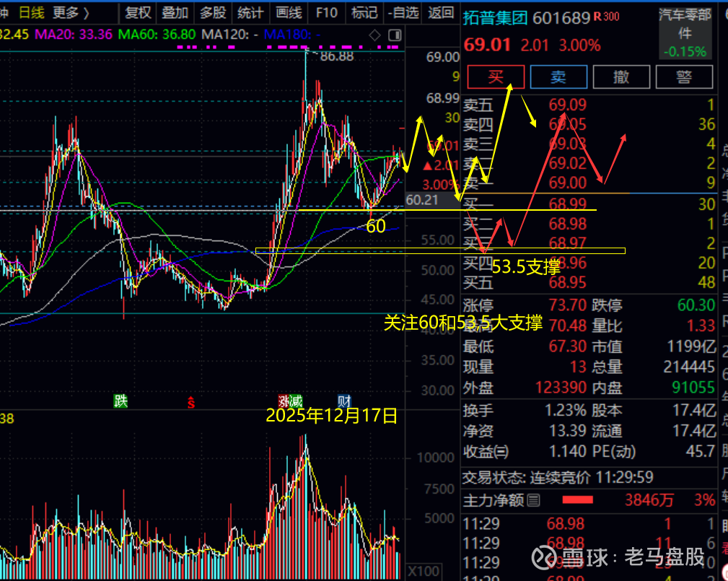Remove stock via -自选 button
The height and width of the screenshot is (581, 728).
coord(403,13)
